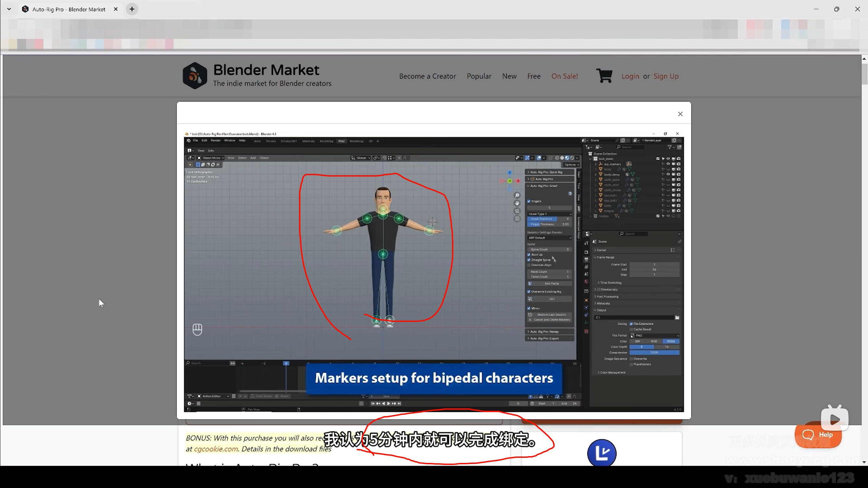868x488 pixels.
Task: Open the Texture properties checker tab
Action: (x=586, y=331)
